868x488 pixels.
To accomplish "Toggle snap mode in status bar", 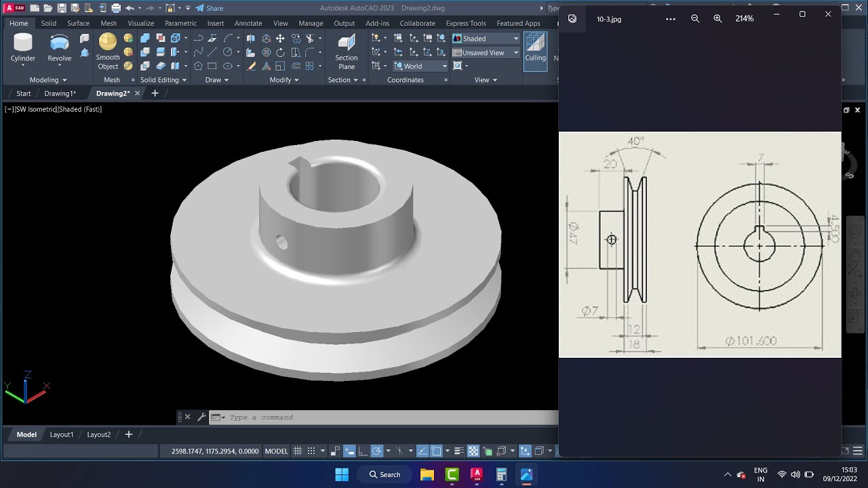I will 311,451.
